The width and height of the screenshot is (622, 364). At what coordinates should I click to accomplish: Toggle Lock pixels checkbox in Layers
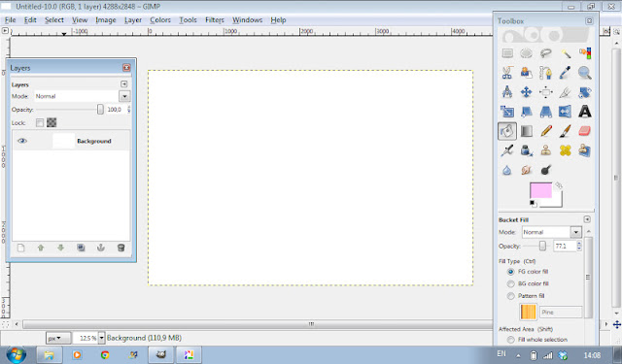click(x=39, y=122)
